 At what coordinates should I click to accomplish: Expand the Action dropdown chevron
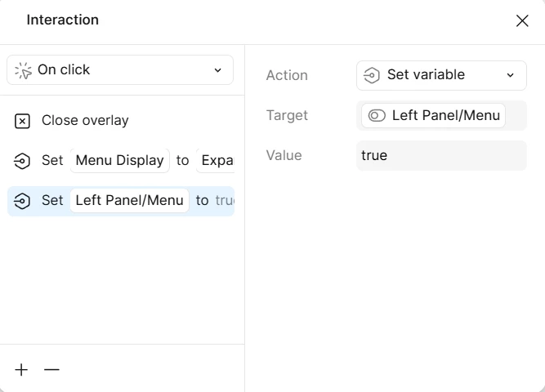click(x=511, y=75)
